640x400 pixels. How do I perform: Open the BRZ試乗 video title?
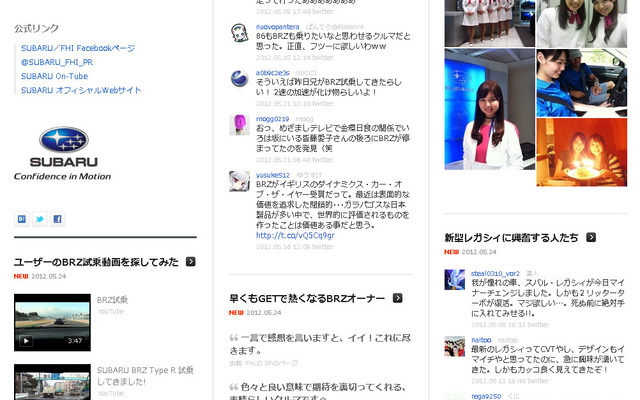coord(112,300)
